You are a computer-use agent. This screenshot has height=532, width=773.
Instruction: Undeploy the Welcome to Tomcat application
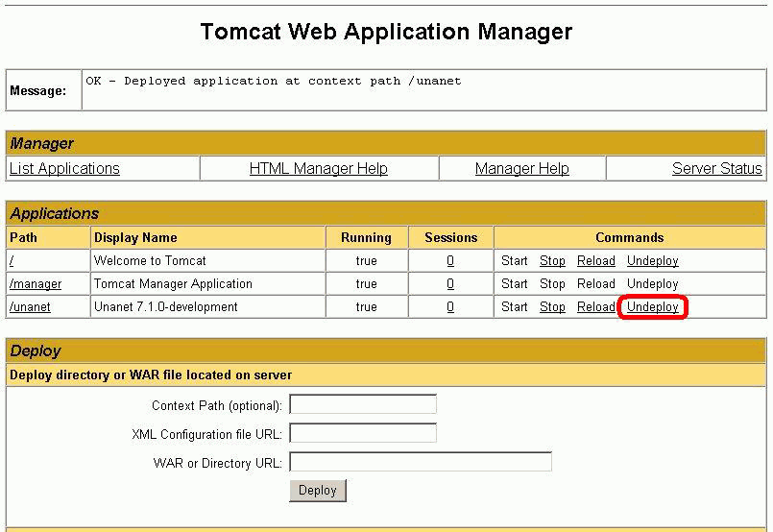(653, 261)
